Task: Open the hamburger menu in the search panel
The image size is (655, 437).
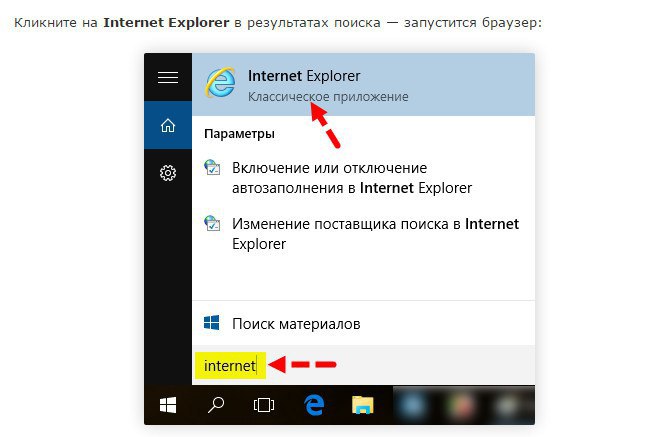Action: pyautogui.click(x=168, y=77)
